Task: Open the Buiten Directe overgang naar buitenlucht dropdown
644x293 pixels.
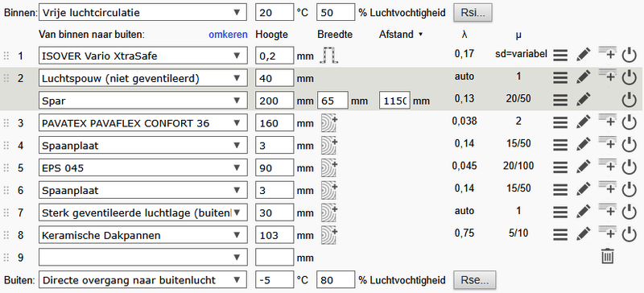Action: 143,280
